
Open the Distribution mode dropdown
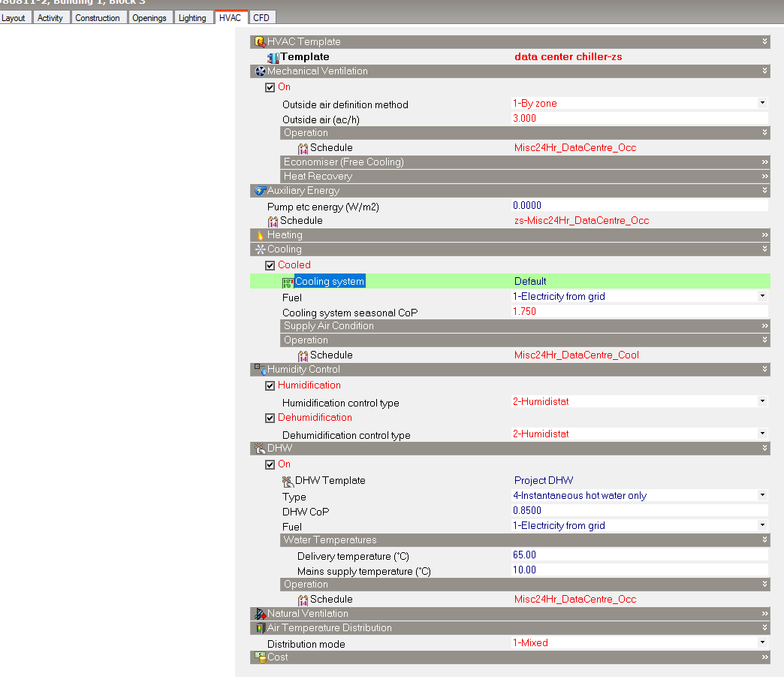click(x=762, y=642)
